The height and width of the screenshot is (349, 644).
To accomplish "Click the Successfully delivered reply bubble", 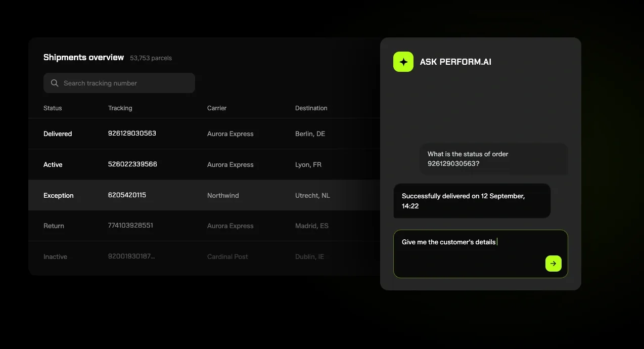I will [472, 201].
